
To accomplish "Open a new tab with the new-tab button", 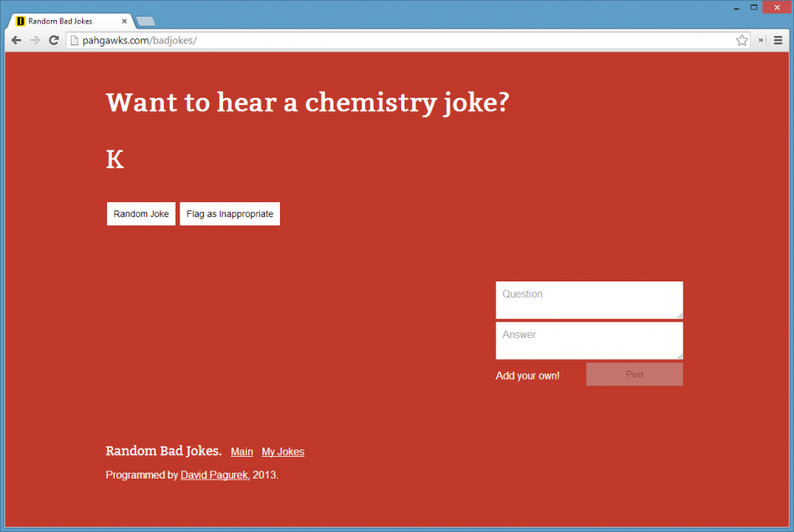I will [145, 21].
